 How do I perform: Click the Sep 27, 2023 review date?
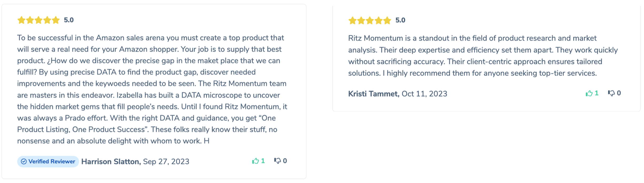166,161
